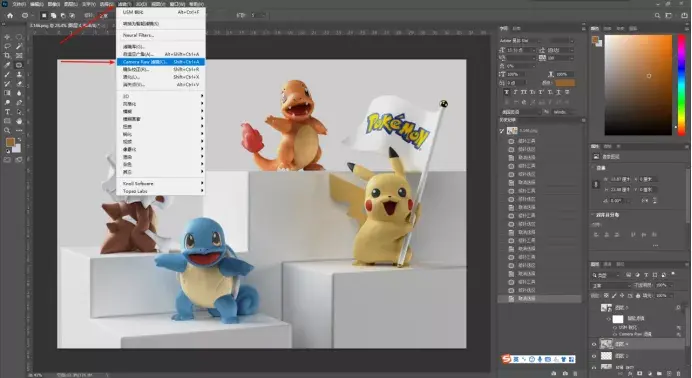Open layer kind filter dropdown
Screen dimensions: 692x378
tap(607, 275)
